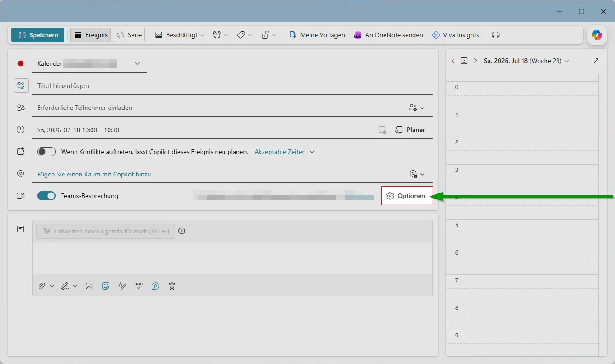
Task: Insert a picture using image icon
Action: [x=89, y=286]
